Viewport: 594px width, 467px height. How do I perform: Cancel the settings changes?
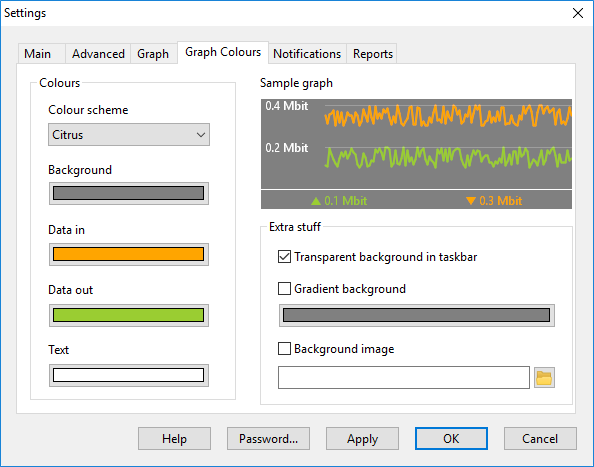(x=540, y=439)
